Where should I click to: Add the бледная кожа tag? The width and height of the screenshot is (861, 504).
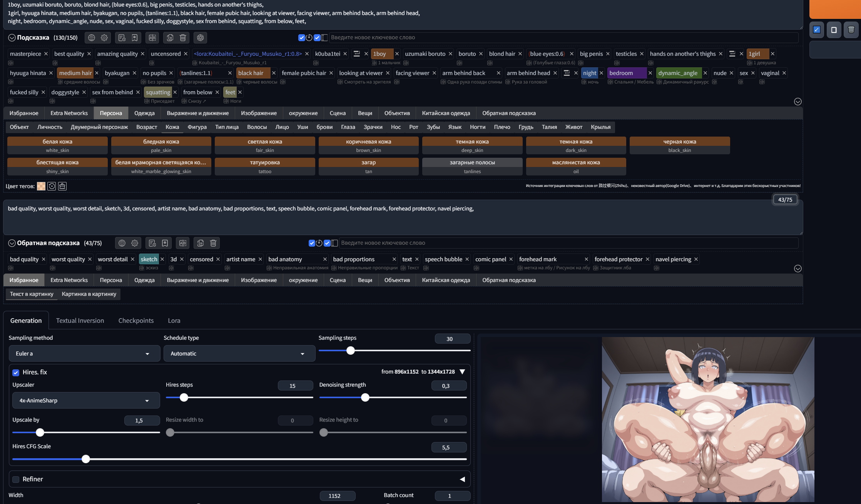point(161,145)
